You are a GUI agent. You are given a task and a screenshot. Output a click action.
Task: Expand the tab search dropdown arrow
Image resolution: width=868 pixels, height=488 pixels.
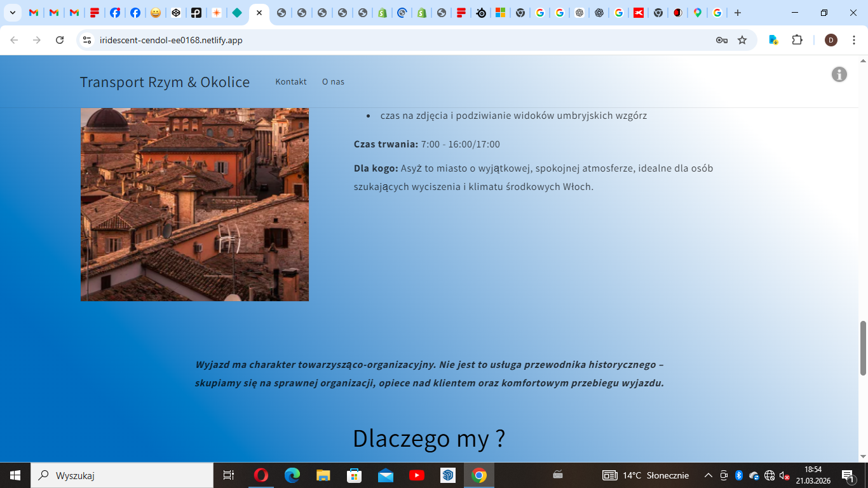pos(12,13)
